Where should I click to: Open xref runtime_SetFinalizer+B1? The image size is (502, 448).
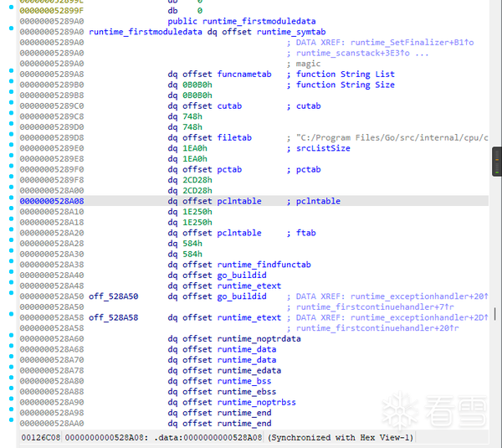click(x=412, y=43)
